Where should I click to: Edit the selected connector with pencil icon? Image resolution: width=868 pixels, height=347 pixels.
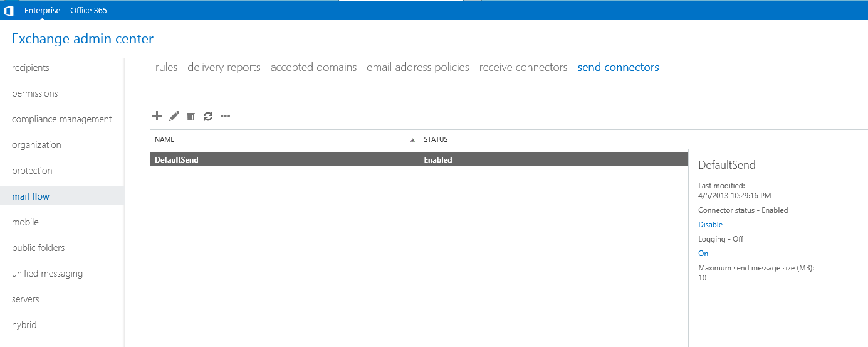point(174,116)
